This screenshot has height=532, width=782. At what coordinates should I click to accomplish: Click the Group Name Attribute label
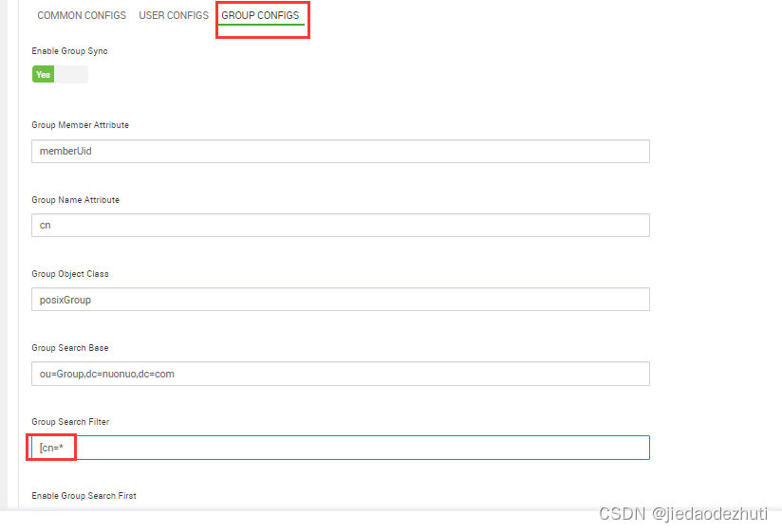pos(75,200)
